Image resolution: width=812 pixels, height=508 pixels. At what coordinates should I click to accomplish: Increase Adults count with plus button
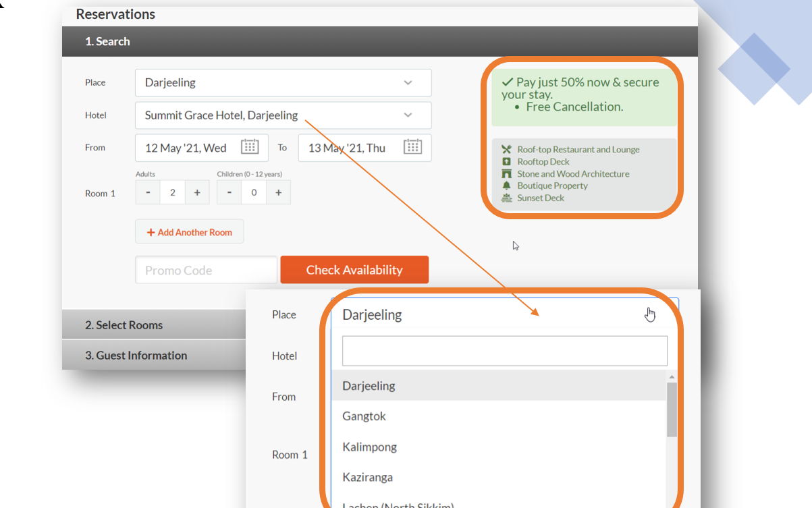point(197,192)
